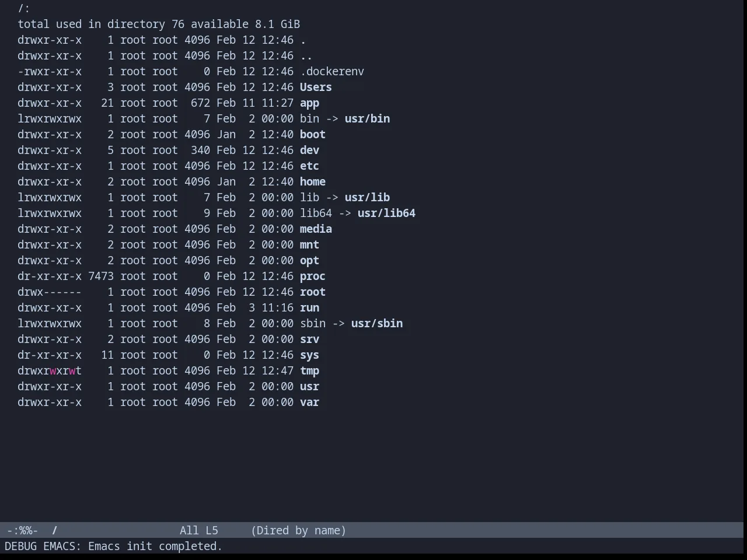Open the app directory entry
747x560 pixels.
[309, 103]
